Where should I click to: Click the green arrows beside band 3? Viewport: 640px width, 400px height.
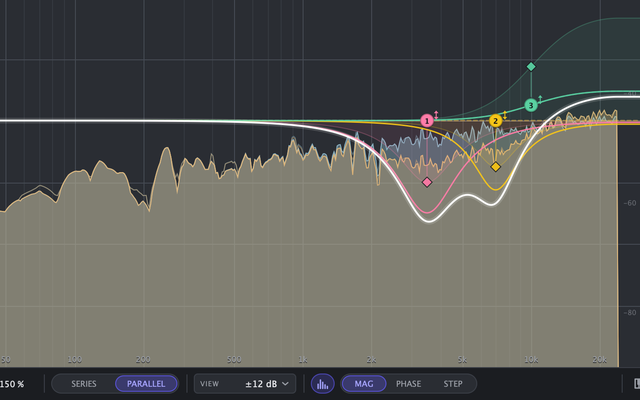click(x=540, y=99)
